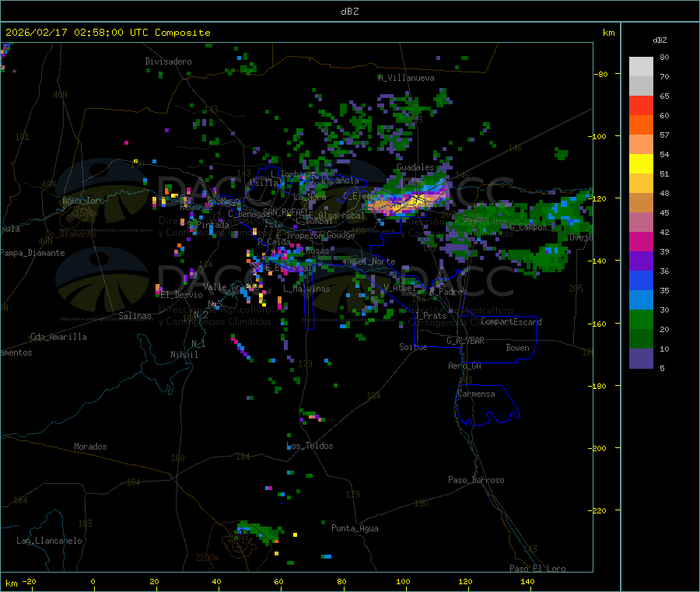
Task: Click the Soitue map label
Action: pyautogui.click(x=413, y=347)
